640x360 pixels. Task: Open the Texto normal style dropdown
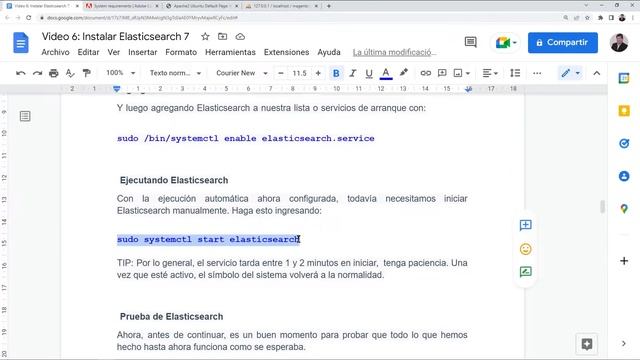tap(175, 73)
